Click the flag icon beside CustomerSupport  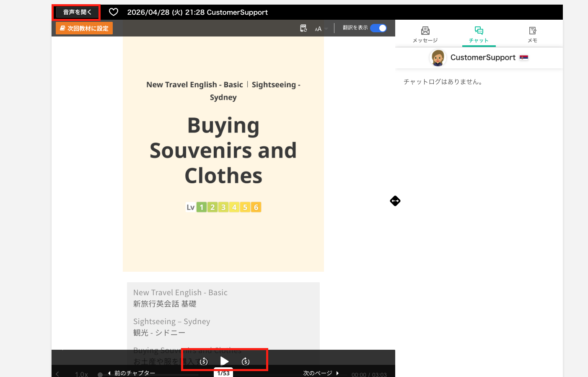tap(524, 57)
